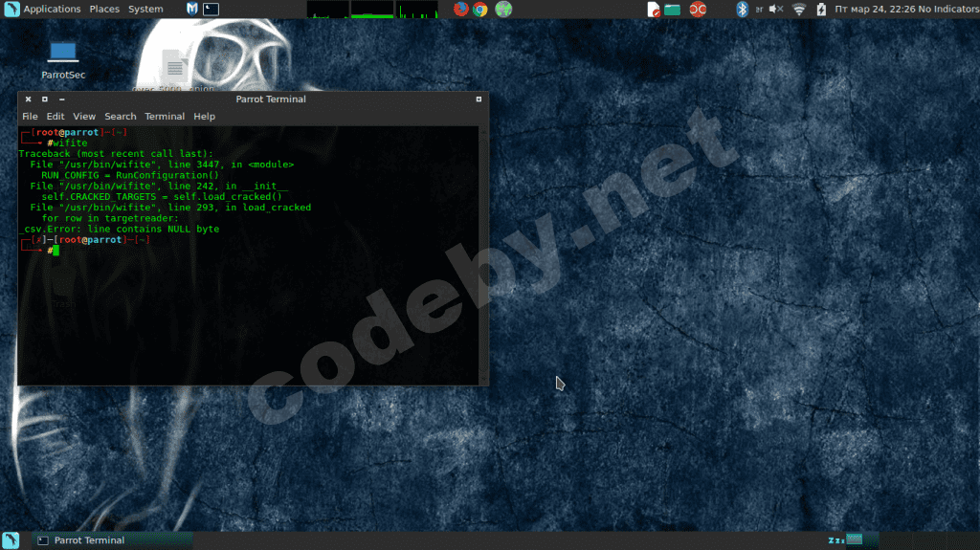
Task: Open the System menu
Action: pyautogui.click(x=145, y=9)
